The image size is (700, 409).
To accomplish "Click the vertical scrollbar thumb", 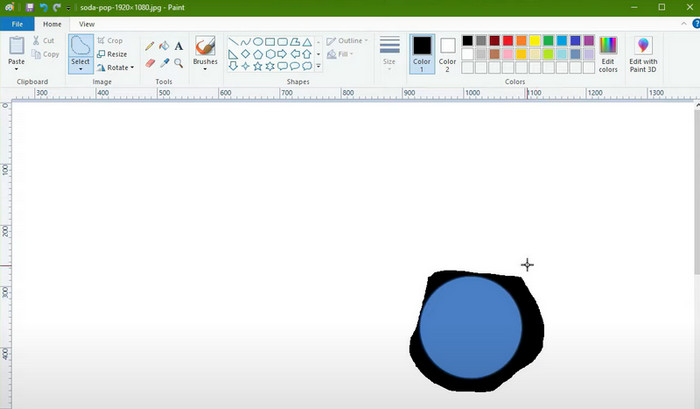I will point(696,192).
